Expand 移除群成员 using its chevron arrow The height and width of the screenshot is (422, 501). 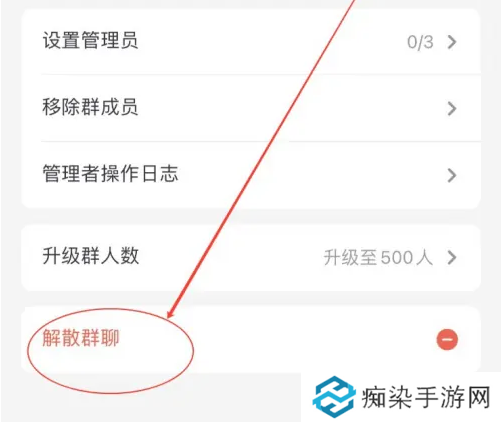pos(452,108)
